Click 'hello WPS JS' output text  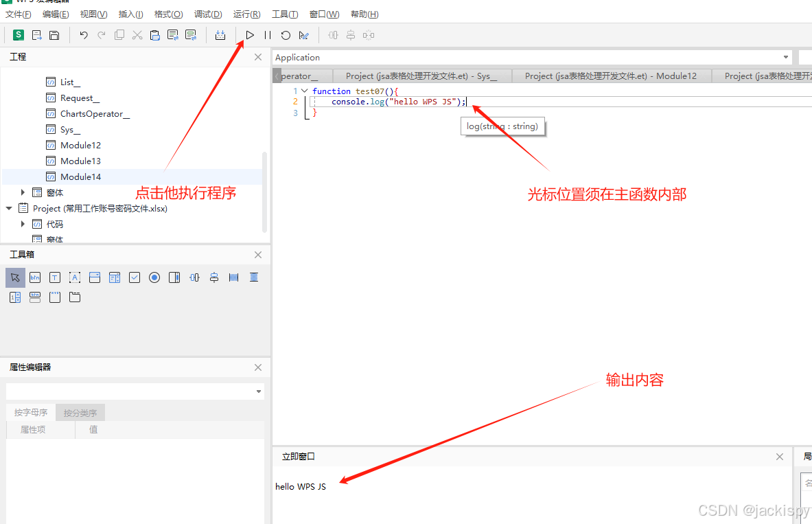[x=301, y=487]
